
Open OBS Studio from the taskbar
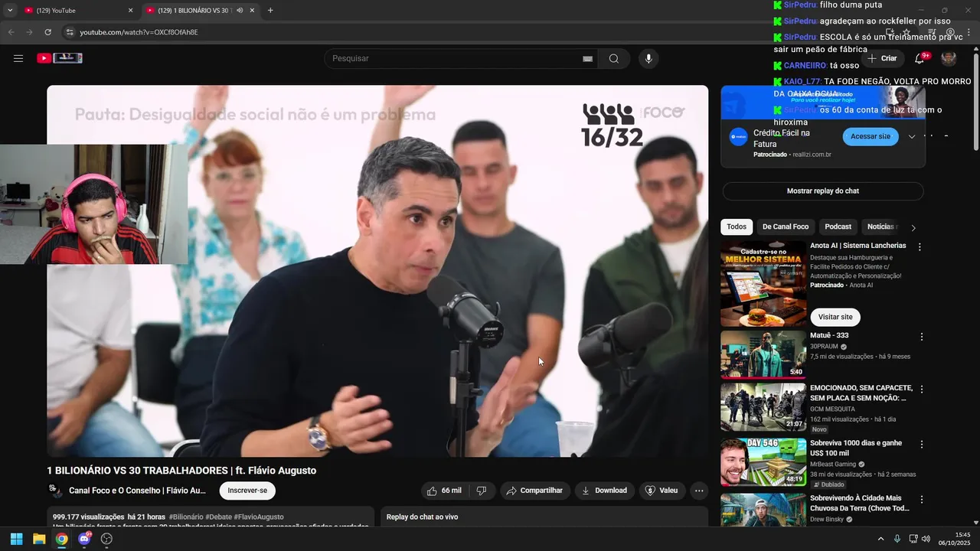pyautogui.click(x=106, y=539)
